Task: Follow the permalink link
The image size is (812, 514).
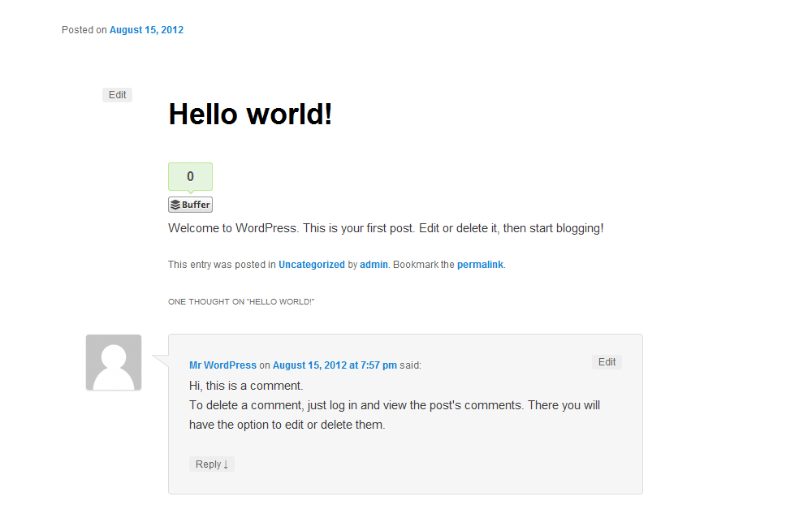Action: [480, 265]
